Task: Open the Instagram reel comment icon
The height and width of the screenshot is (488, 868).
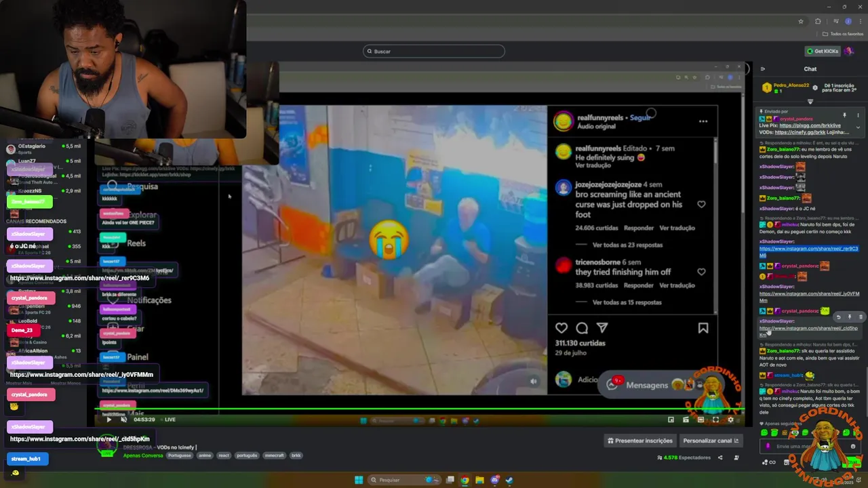Action: pos(582,328)
